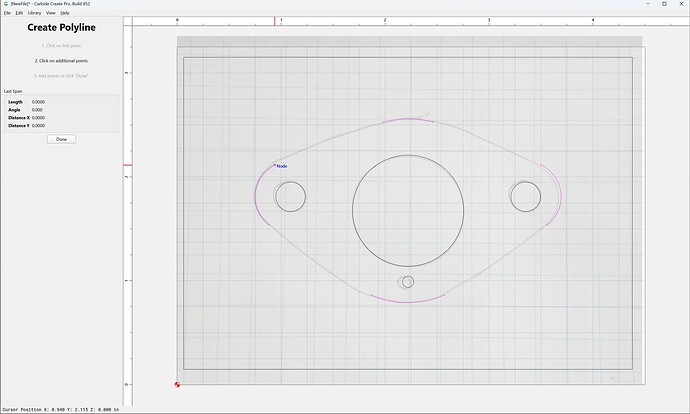The height and width of the screenshot is (414, 690).
Task: Click step '2. Click on additional points'
Action: 62,61
